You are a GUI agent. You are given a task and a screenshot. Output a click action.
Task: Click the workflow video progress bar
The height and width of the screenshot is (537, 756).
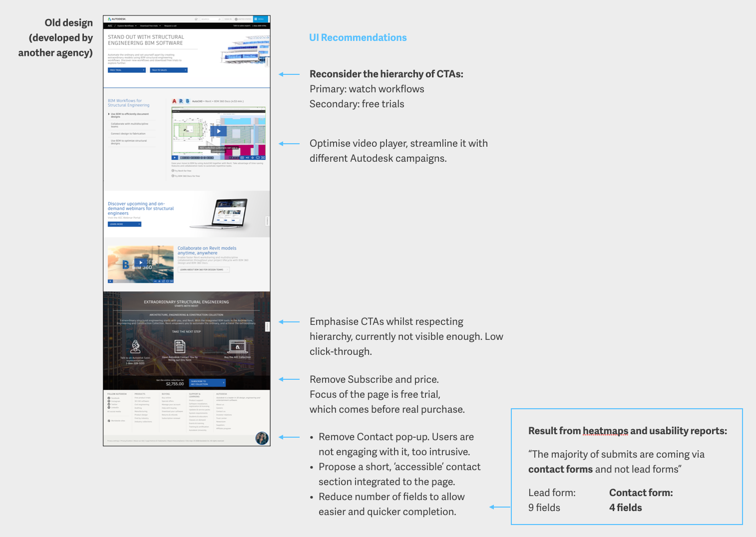coord(210,158)
